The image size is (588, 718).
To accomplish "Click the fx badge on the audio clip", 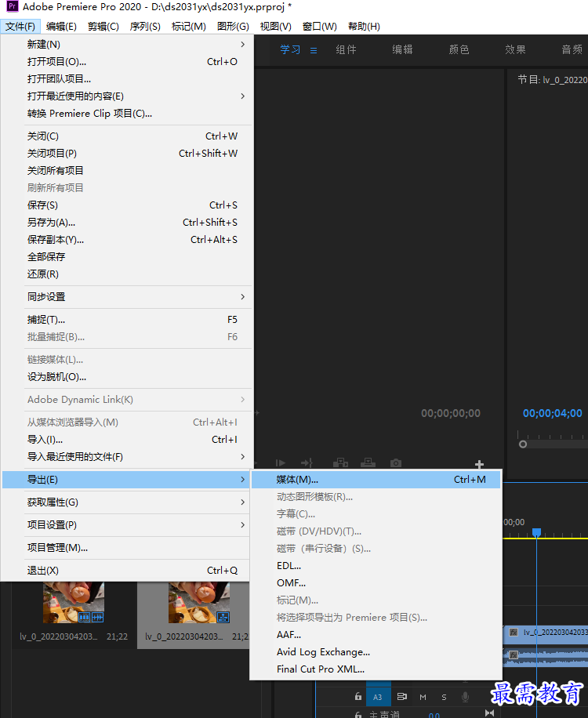I will tap(514, 655).
